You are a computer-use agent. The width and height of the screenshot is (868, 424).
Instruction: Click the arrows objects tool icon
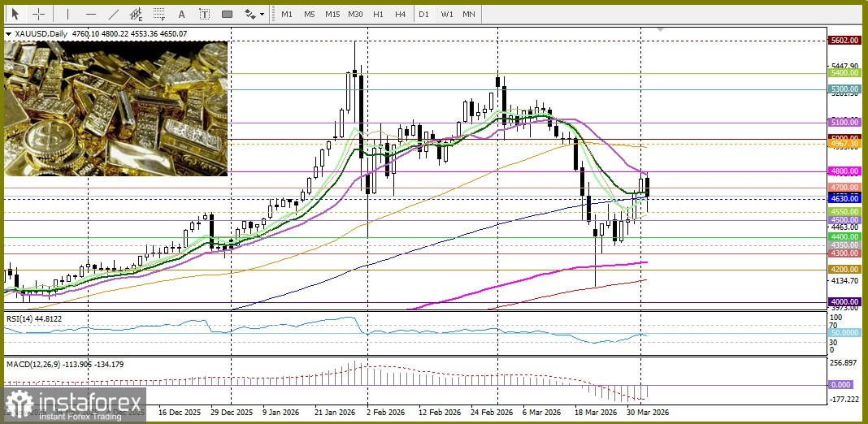pyautogui.click(x=250, y=14)
